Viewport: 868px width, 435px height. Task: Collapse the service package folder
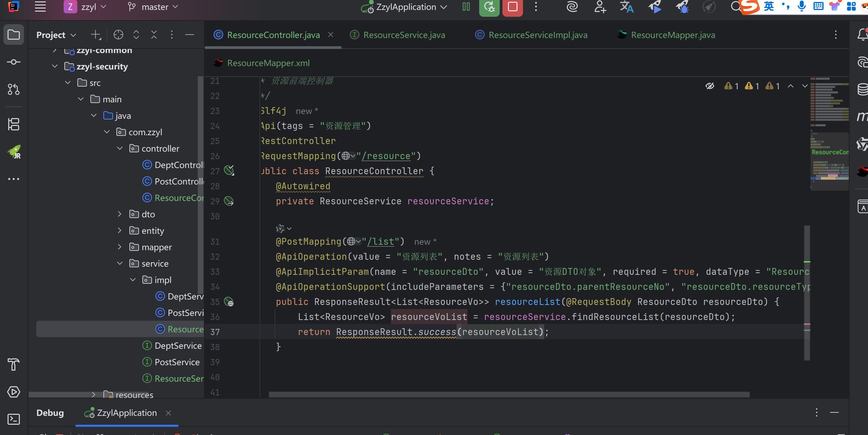click(x=119, y=264)
